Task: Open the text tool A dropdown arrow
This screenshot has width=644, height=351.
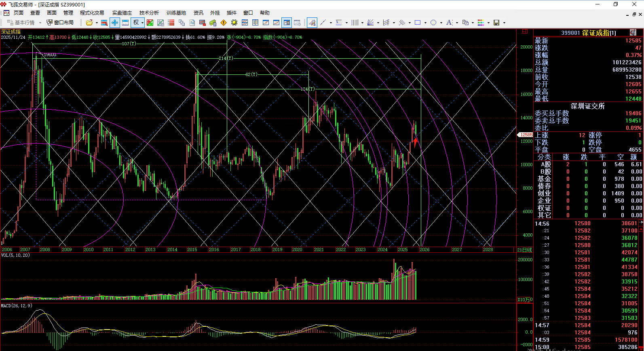Action: click(457, 23)
